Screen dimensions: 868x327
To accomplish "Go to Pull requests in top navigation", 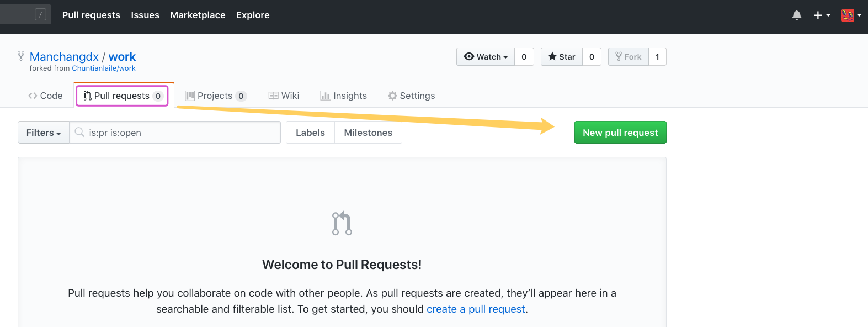I will [91, 15].
